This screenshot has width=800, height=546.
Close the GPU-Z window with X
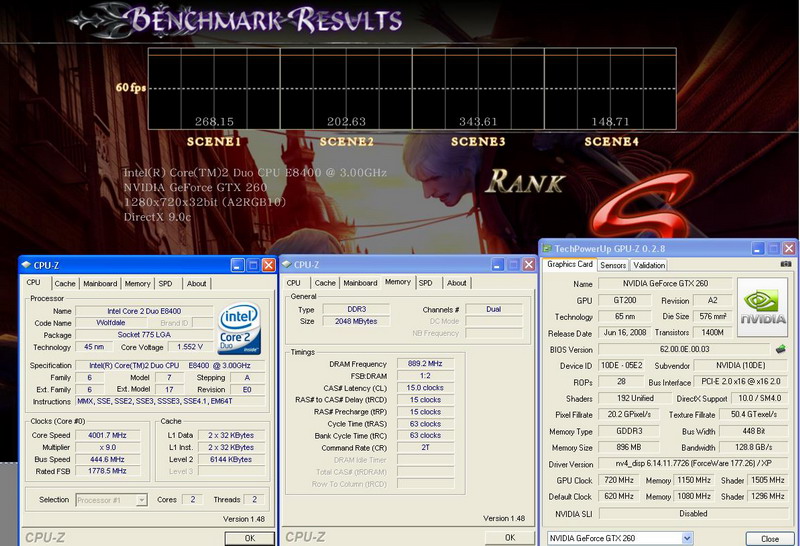point(789,249)
